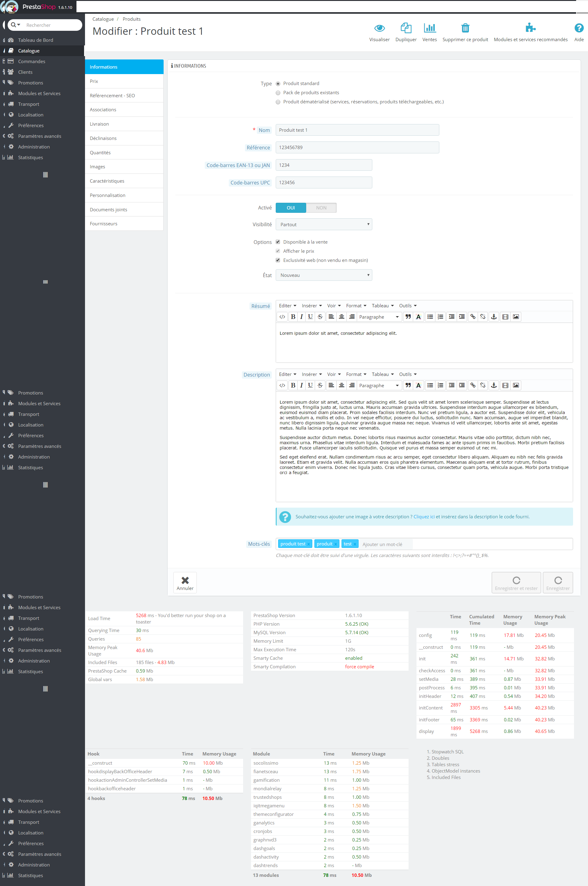This screenshot has width=588, height=886.
Task: Open Modules et services recommandés puzzle icon
Action: 530,27
